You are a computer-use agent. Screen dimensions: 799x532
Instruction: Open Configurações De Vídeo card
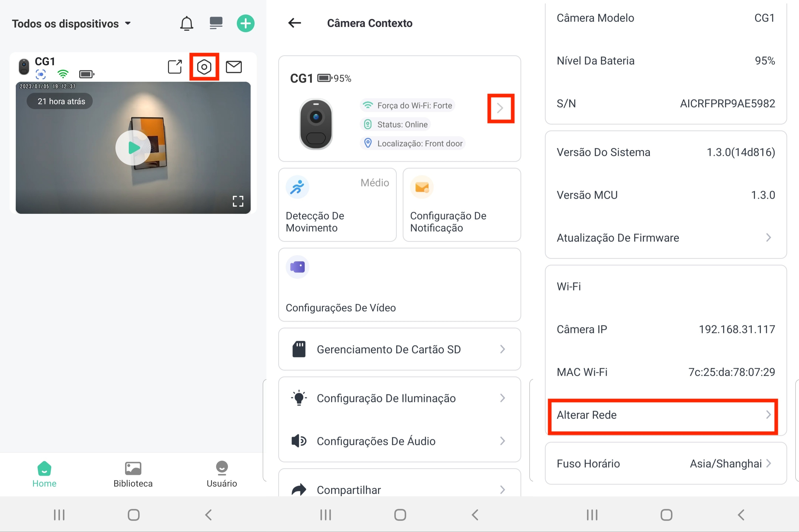click(x=399, y=285)
